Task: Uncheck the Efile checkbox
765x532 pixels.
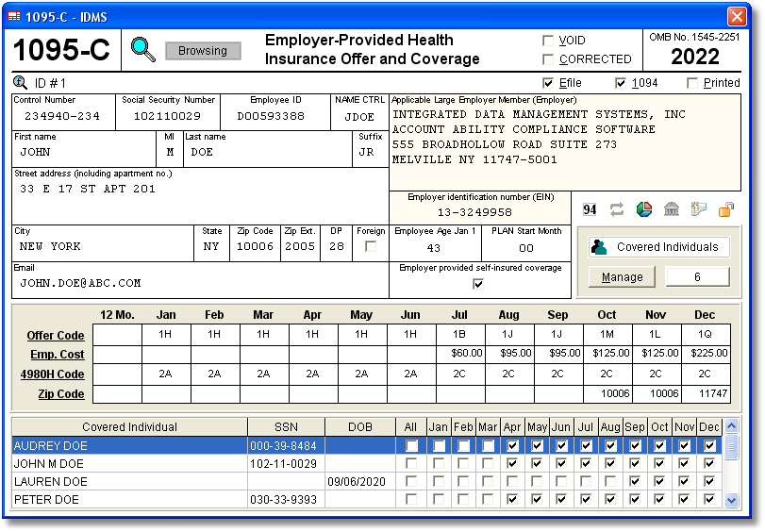Action: (x=548, y=83)
